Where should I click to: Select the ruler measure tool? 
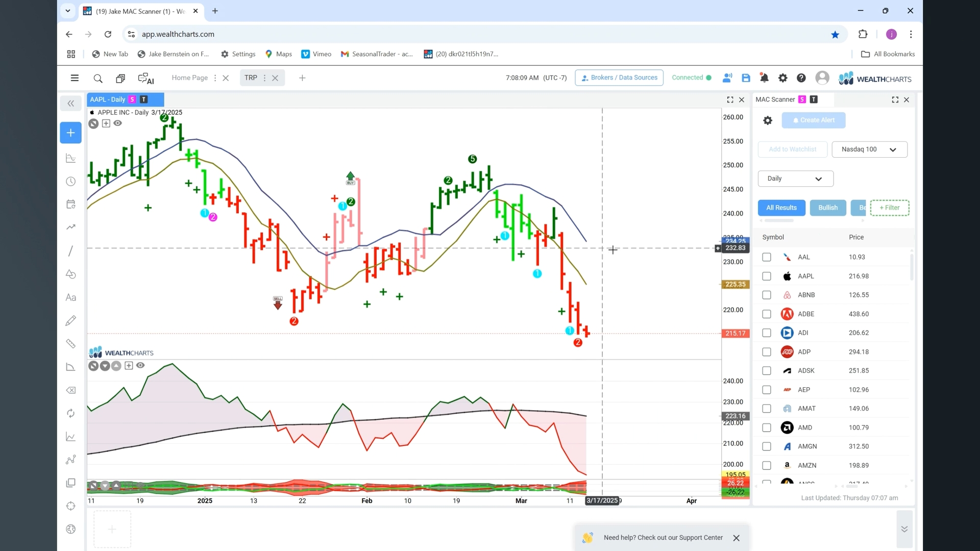point(71,344)
